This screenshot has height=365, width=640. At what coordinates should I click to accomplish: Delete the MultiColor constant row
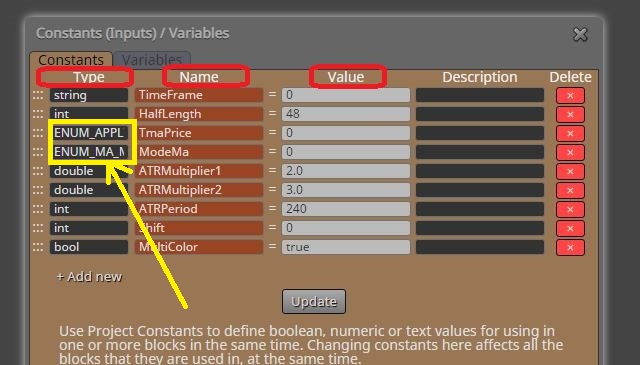point(570,247)
